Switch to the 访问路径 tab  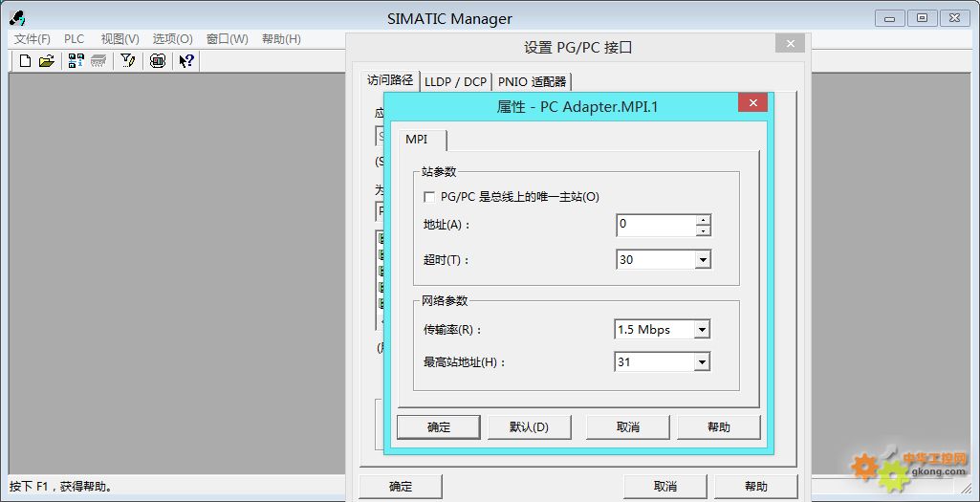[x=390, y=80]
